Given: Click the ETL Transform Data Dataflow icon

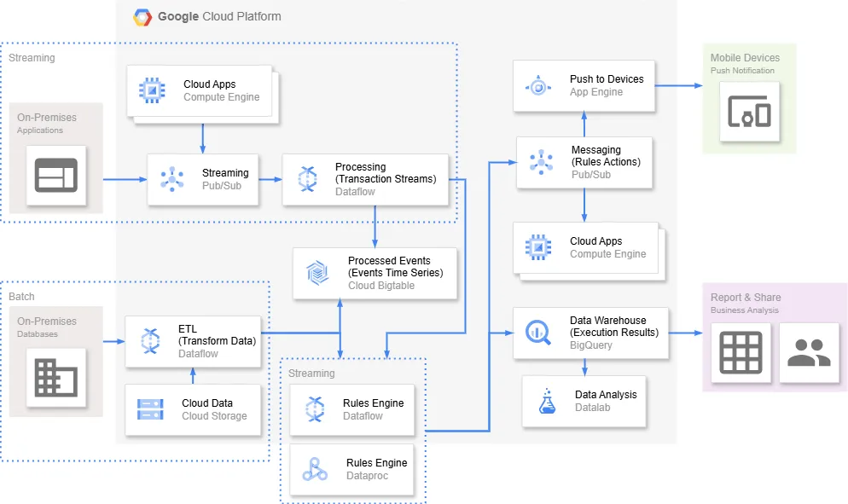Looking at the screenshot, I should point(150,340).
